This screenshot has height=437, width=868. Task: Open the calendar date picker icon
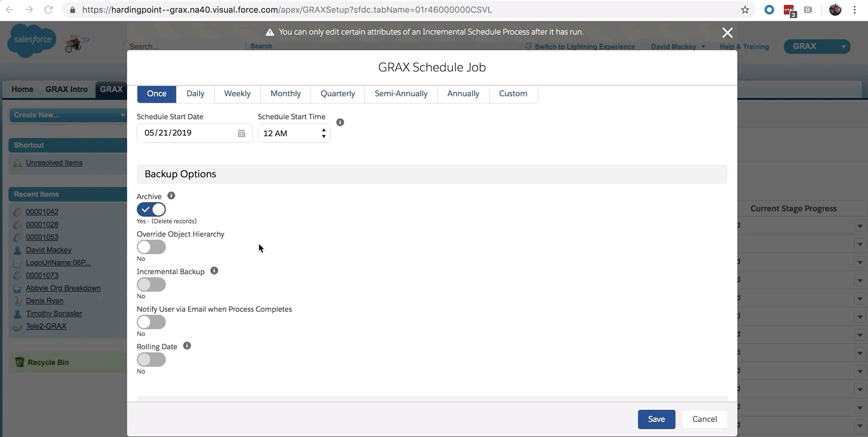(242, 133)
